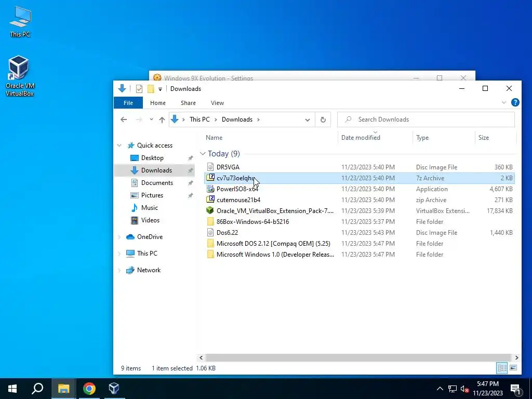Click This PC in the address breadcrumb

point(199,119)
